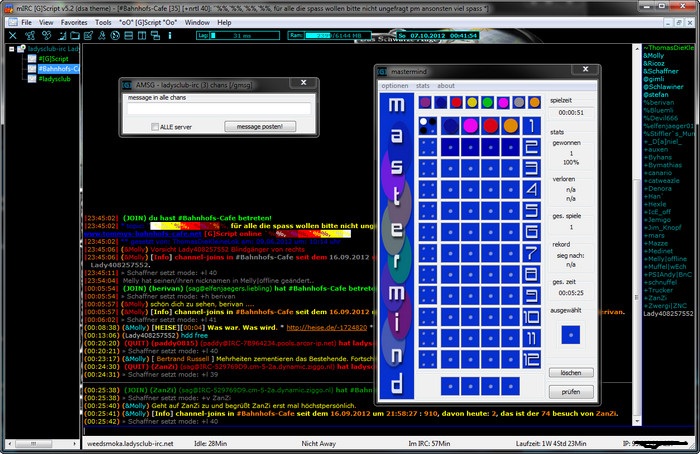700x454 pixels.
Task: Open the about menu in mastermind
Action: [446, 86]
